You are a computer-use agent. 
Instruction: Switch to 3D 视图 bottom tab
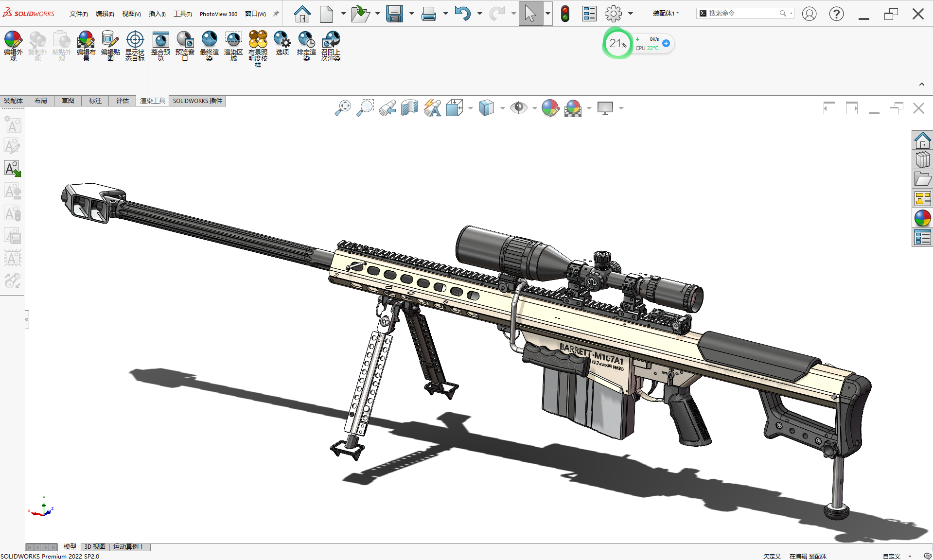95,547
